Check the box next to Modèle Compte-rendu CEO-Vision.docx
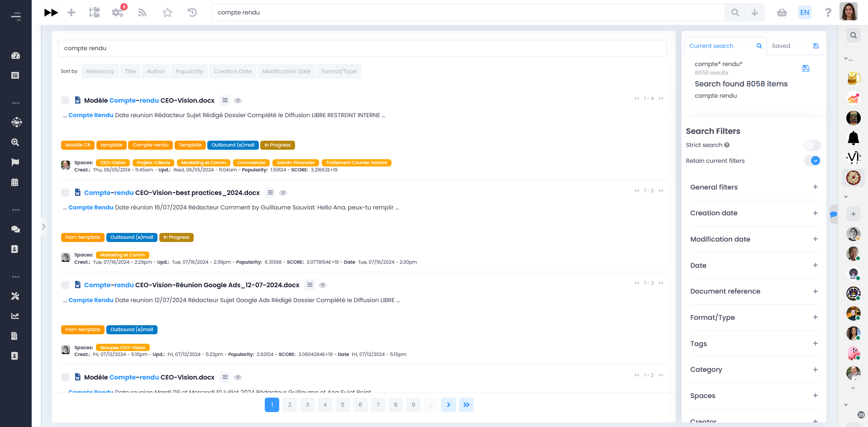Screen dimensions: 868x427 65,100
